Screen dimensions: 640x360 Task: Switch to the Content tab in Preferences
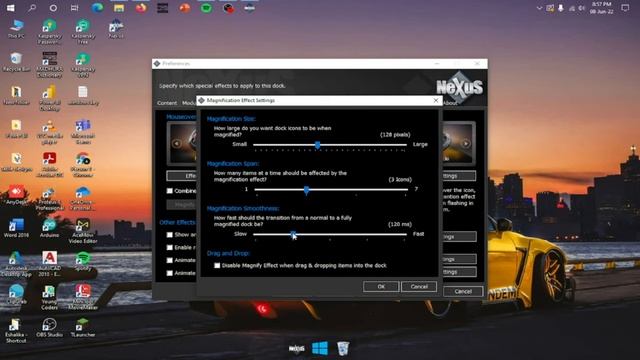tap(167, 103)
